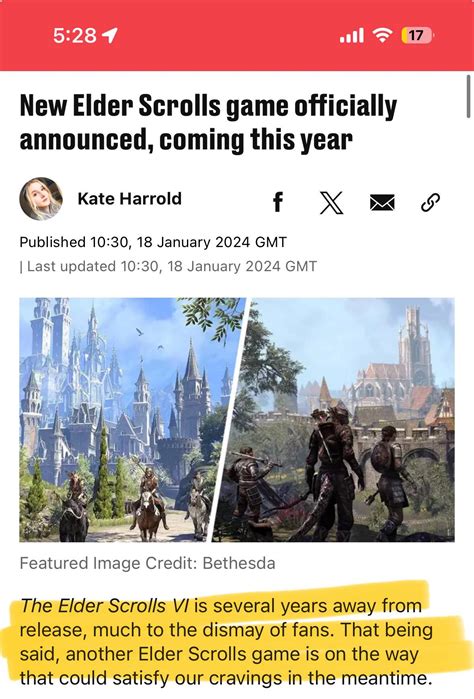
Task: Tap the Featured Image Credit: Bethesda caption
Action: point(148,563)
